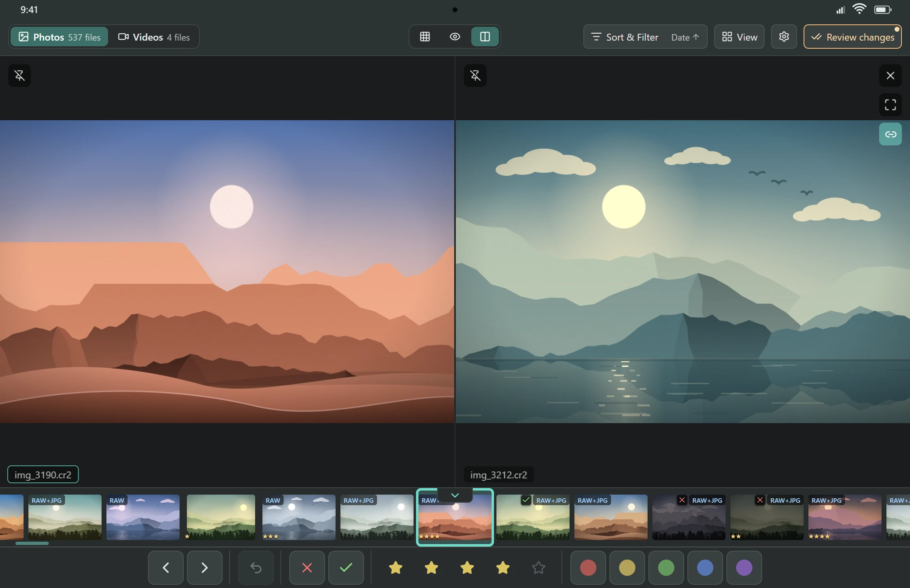Toggle linked zoom between panes
Screen dimensions: 910x588
[890, 134]
